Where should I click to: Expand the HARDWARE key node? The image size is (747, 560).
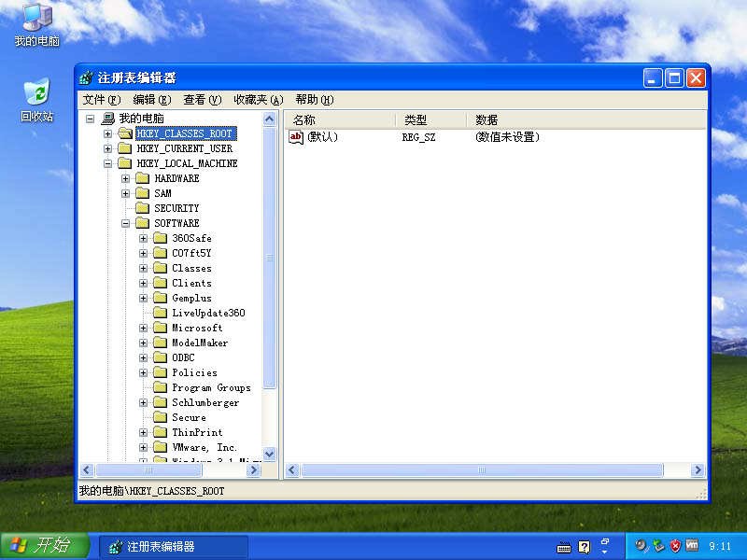[126, 178]
